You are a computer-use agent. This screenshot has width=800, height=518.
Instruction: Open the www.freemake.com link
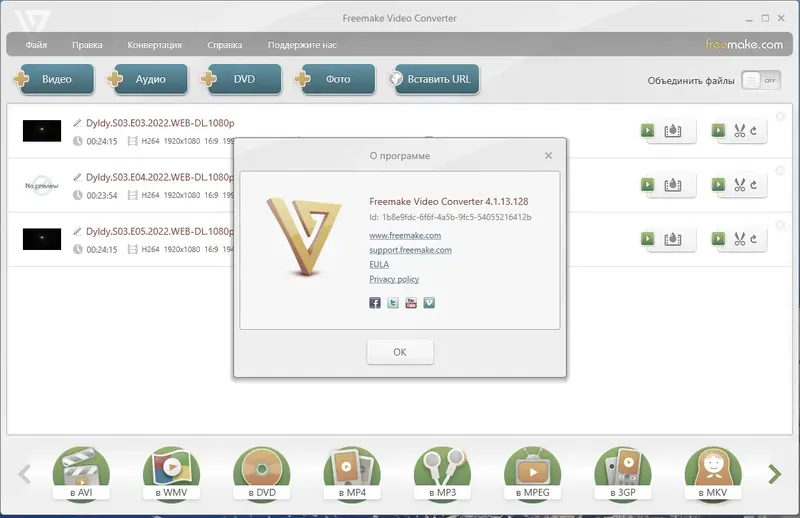(405, 235)
